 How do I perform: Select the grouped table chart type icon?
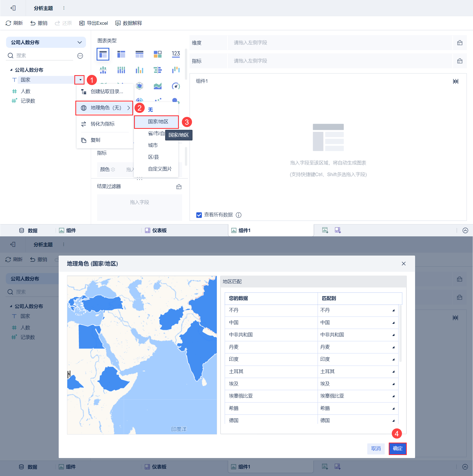pos(103,54)
